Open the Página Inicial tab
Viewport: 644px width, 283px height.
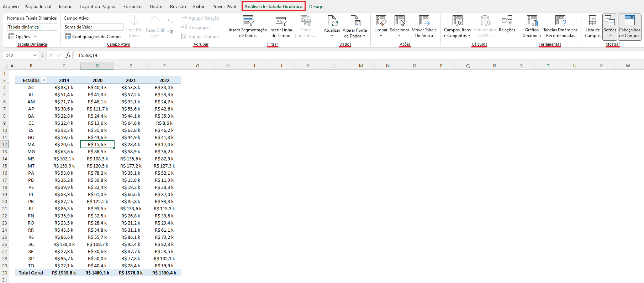pos(38,6)
